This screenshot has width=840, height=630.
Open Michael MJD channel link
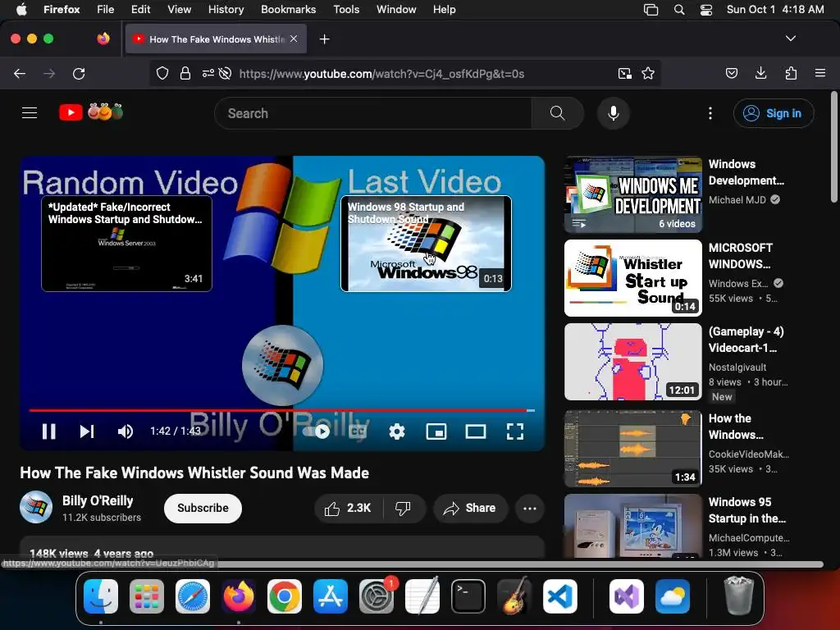737,200
